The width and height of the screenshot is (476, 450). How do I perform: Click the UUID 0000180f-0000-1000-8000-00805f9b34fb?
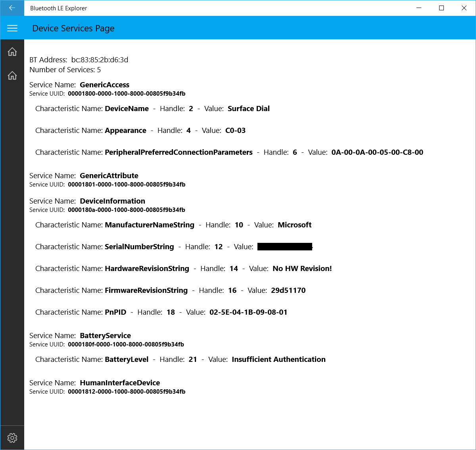tap(126, 344)
